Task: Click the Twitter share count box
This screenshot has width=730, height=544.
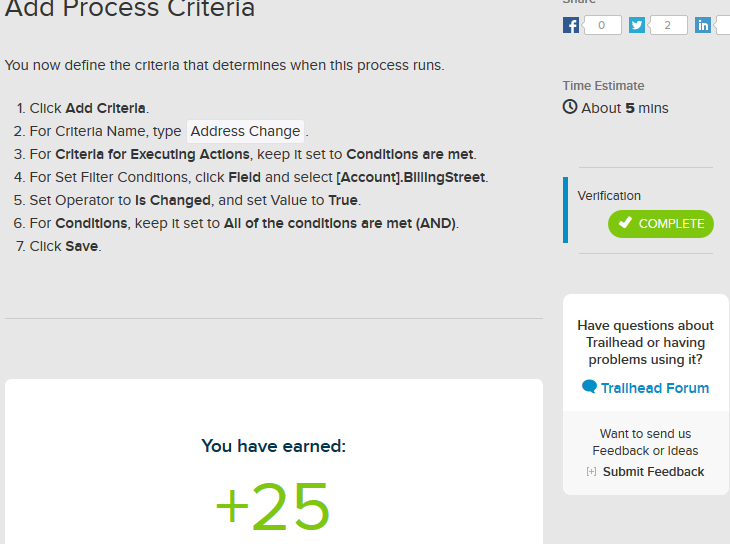Action: coord(667,25)
